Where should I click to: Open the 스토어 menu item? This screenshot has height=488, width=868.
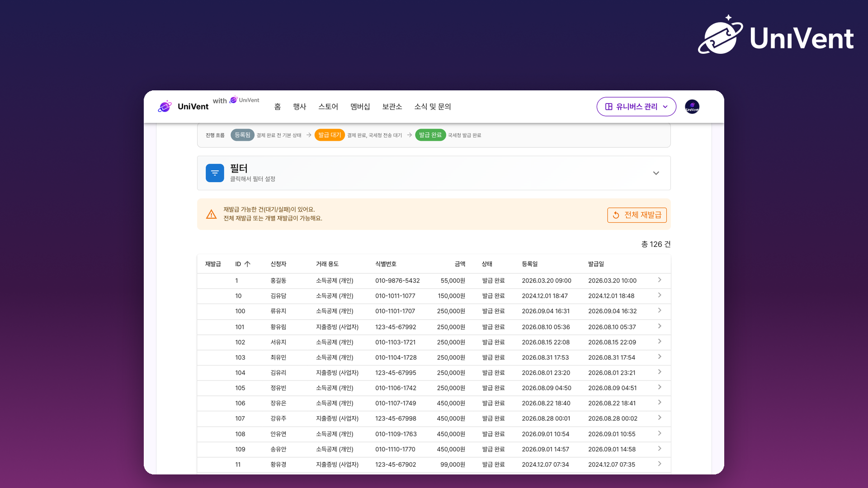(328, 107)
